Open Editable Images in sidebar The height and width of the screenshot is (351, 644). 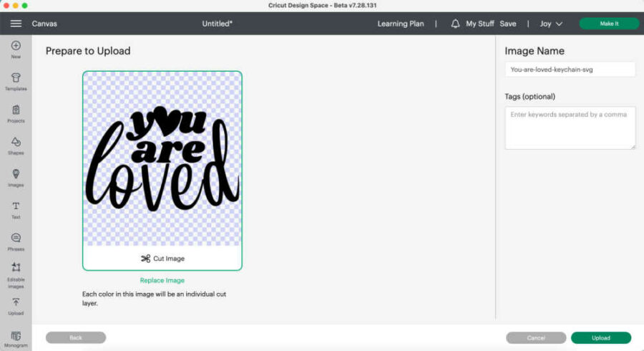pyautogui.click(x=16, y=274)
